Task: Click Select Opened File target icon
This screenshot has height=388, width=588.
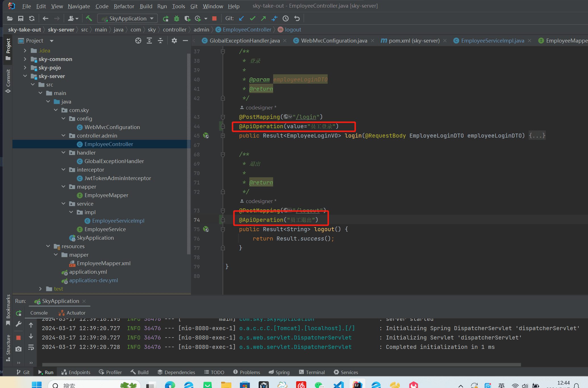Action: point(138,41)
